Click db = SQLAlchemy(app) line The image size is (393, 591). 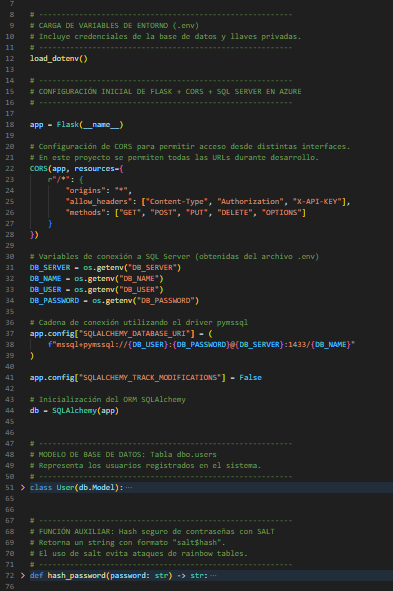pos(74,410)
